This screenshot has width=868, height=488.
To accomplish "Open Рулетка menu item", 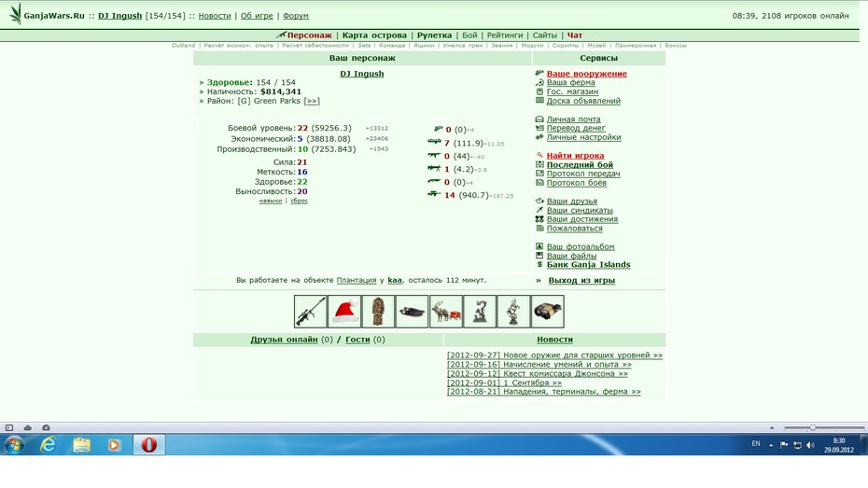I will [434, 35].
